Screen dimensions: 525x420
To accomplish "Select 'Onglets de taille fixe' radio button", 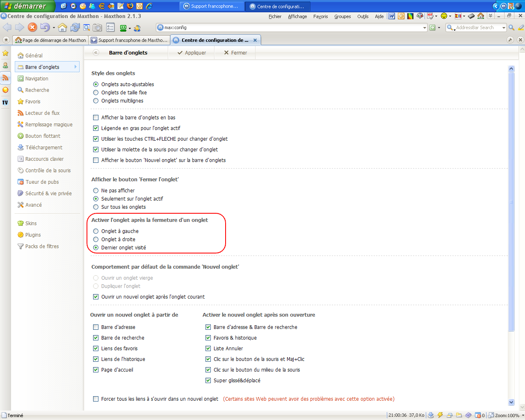I will (96, 93).
